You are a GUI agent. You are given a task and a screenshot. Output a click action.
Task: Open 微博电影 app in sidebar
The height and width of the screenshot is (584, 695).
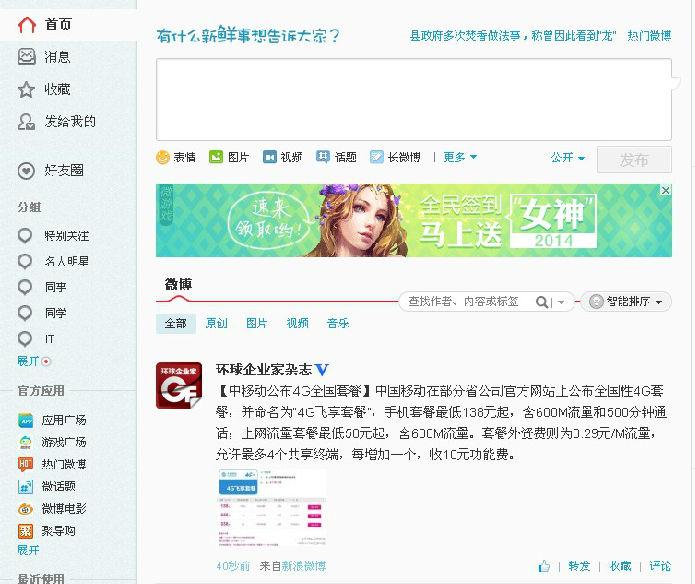(x=63, y=508)
